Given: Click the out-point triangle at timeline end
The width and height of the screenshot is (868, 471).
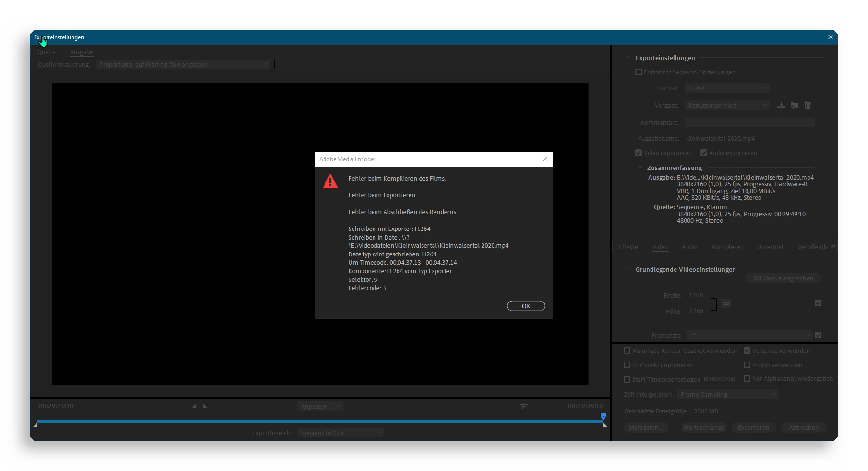Looking at the screenshot, I should coord(605,425).
